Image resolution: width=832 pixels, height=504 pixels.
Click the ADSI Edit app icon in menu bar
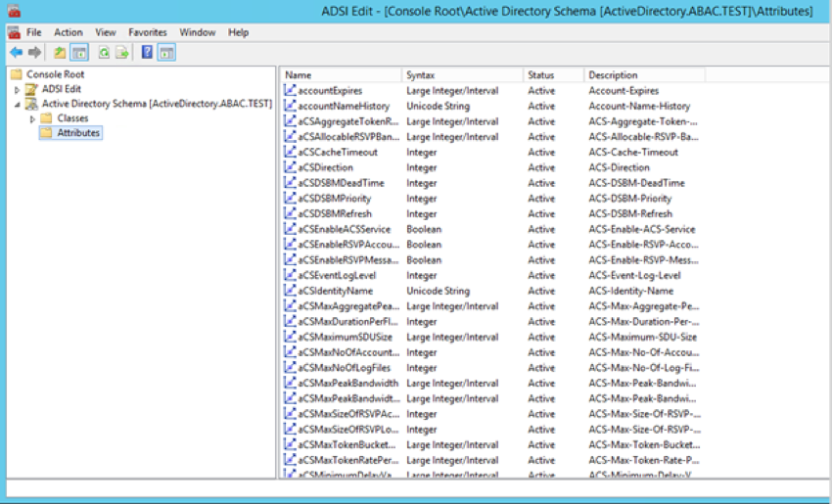[15, 32]
